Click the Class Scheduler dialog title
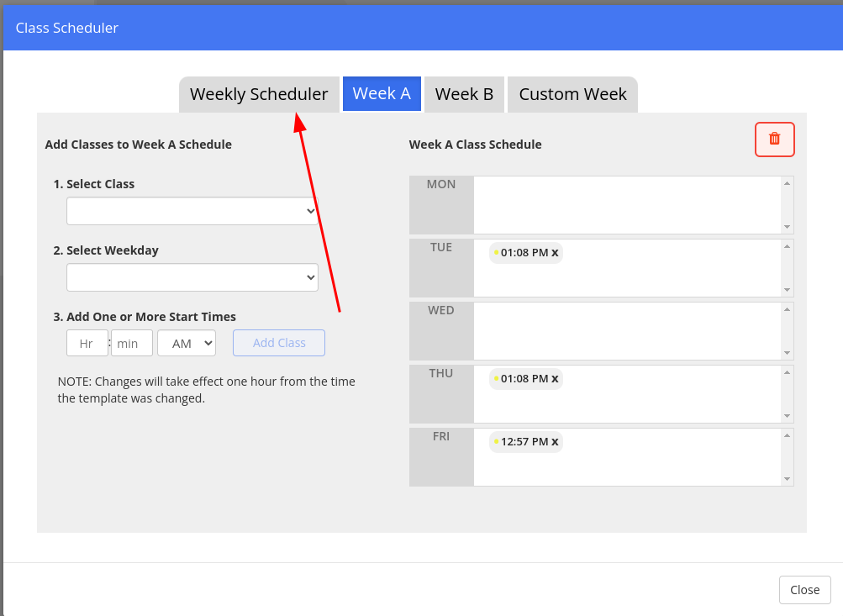Viewport: 843px width, 616px height. [x=66, y=28]
